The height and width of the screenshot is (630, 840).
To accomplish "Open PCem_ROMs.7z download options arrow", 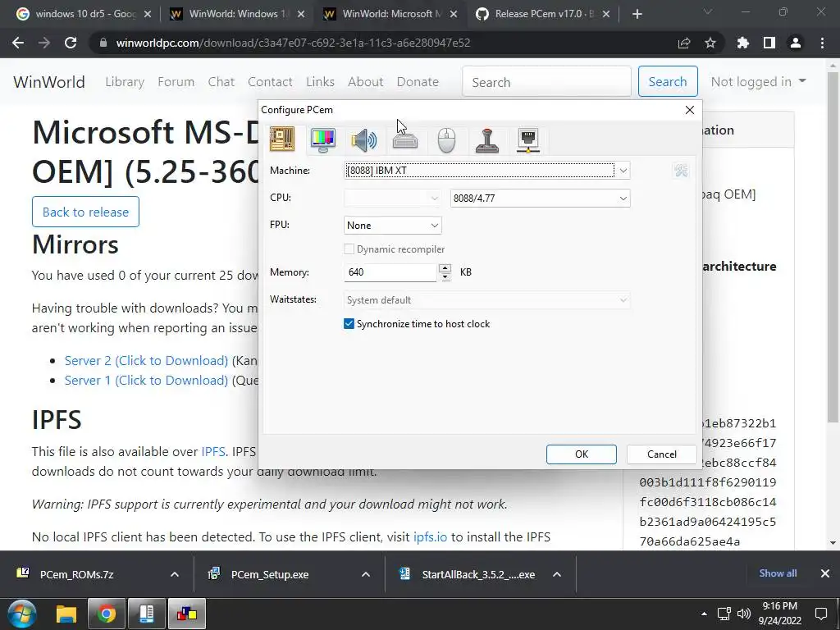I will pos(175,574).
